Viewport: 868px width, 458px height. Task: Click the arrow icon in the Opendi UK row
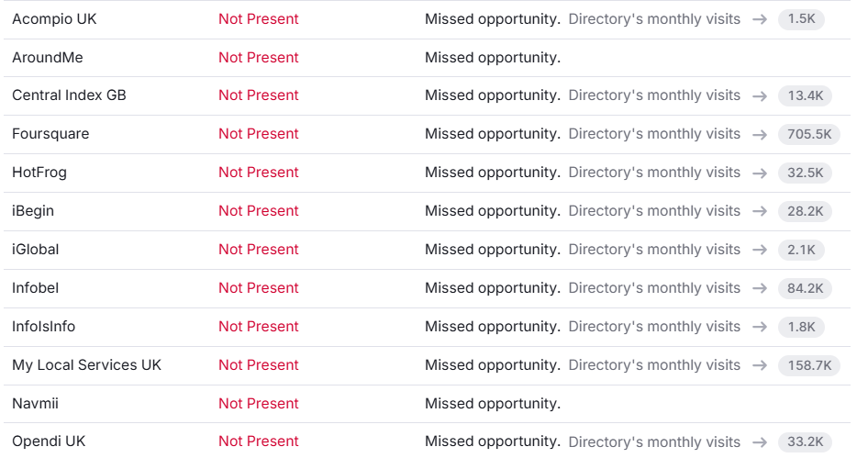(759, 441)
